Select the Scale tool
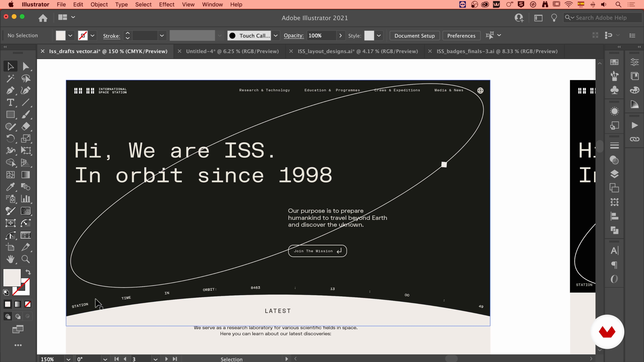This screenshot has width=644, height=362. click(x=26, y=138)
